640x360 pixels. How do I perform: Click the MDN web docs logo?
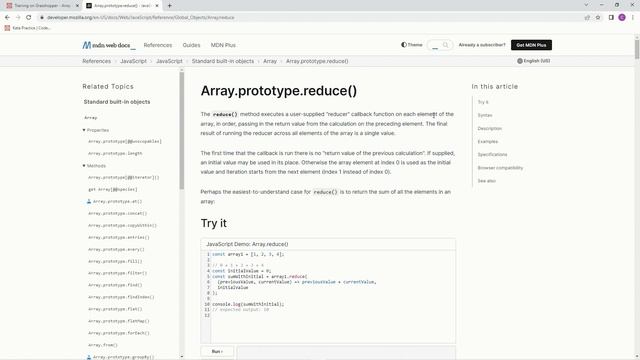[x=109, y=45]
